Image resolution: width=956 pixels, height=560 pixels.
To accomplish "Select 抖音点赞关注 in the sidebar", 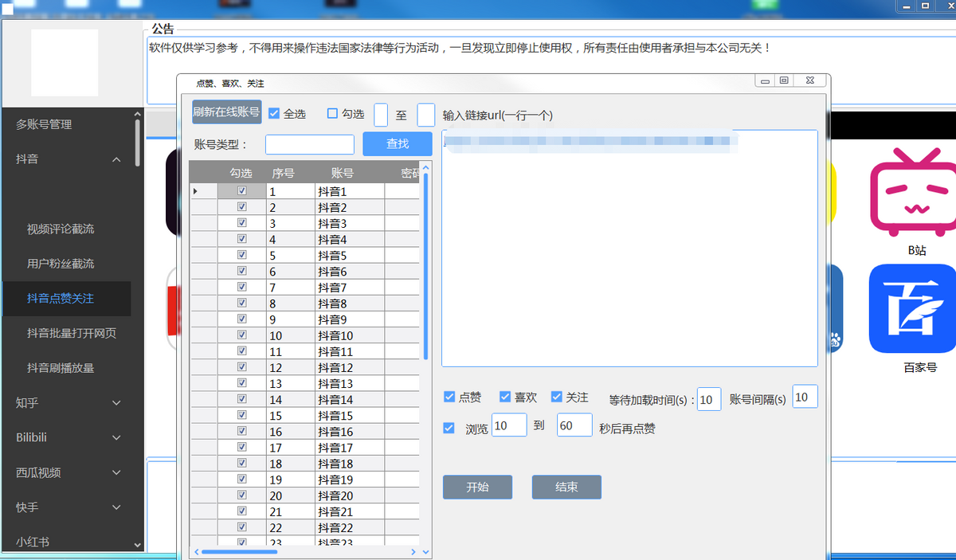I will [67, 298].
